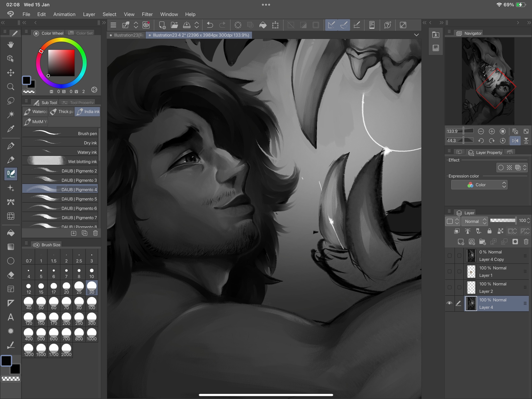Select the Figure (ellipse) tool
Image resolution: width=532 pixels, height=399 pixels.
(x=11, y=261)
